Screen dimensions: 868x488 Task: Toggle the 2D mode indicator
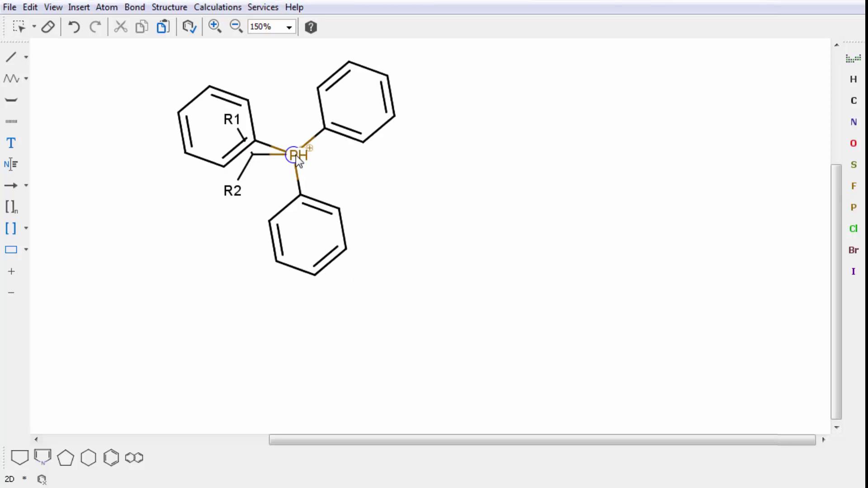[9, 479]
